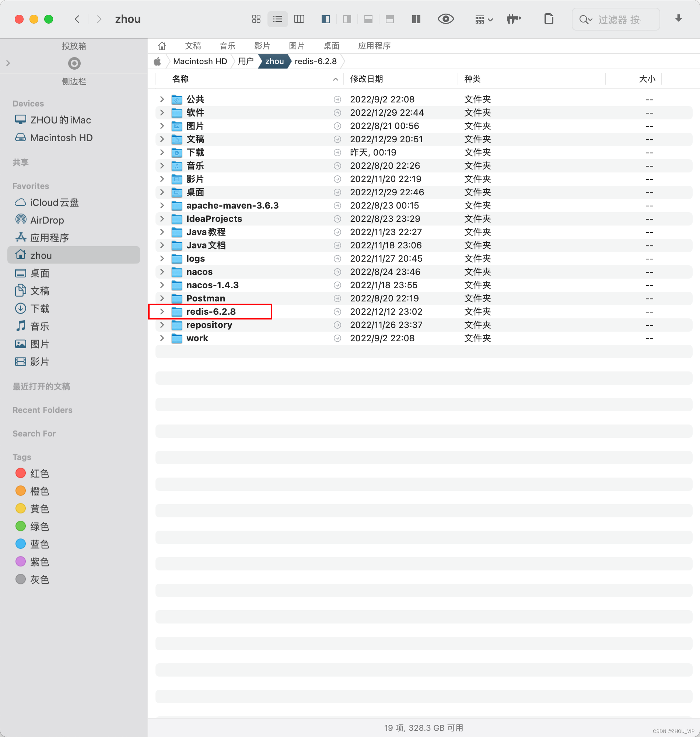Click the filter search field
Image resolution: width=700 pixels, height=737 pixels.
click(x=616, y=20)
